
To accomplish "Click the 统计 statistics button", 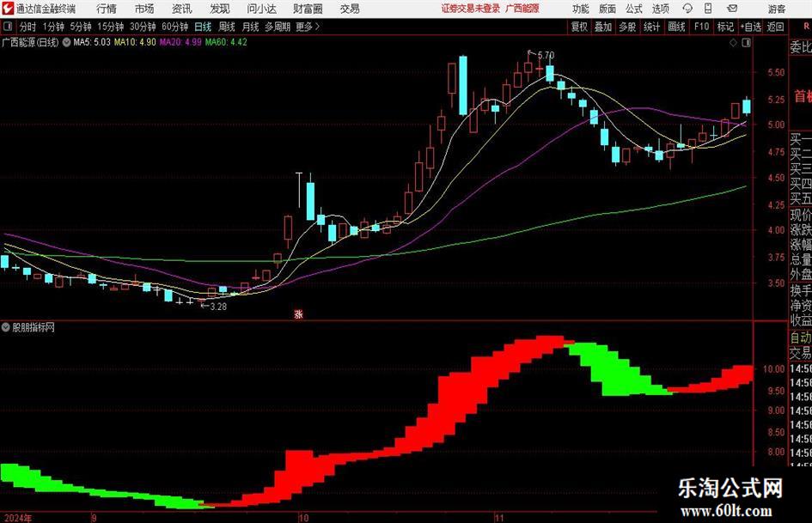I will click(651, 27).
